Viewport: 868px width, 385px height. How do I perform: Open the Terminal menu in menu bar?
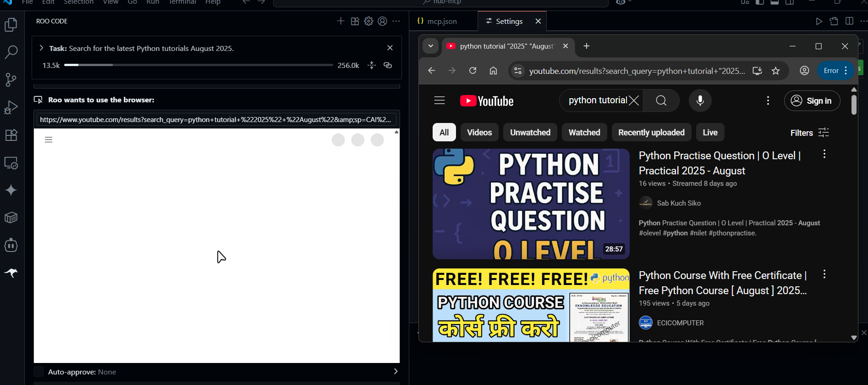182,2
